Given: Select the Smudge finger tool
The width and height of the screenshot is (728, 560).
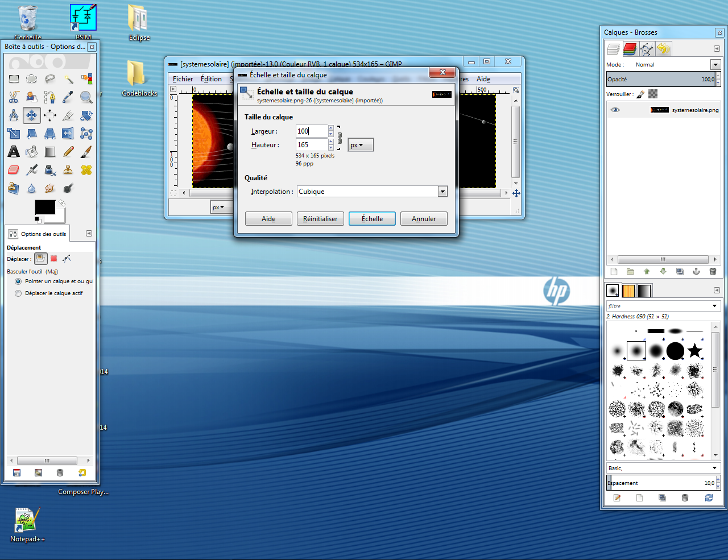Looking at the screenshot, I should point(50,188).
